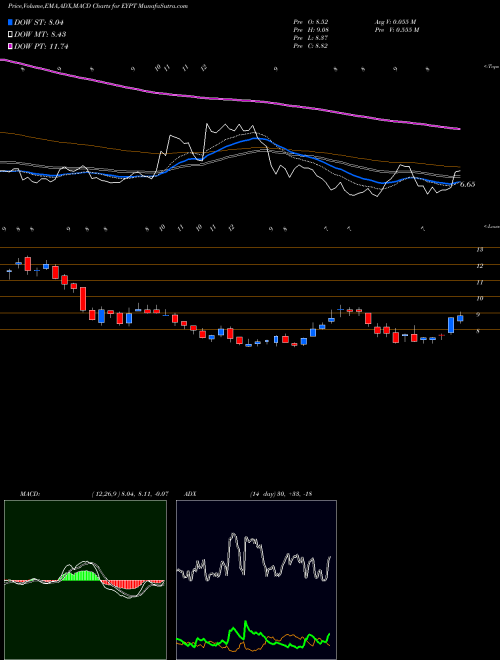Click the 'Pre H: 9.08' value
This screenshot has height=660, width=500.
[x=311, y=30]
